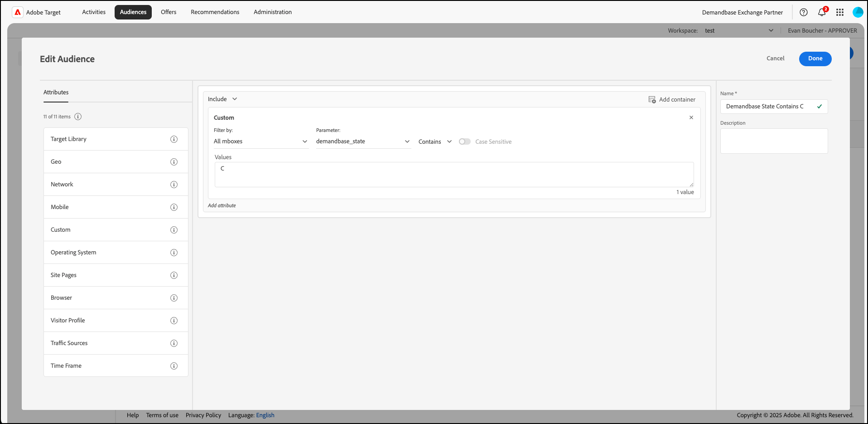Open the notifications bell icon

pyautogui.click(x=822, y=12)
